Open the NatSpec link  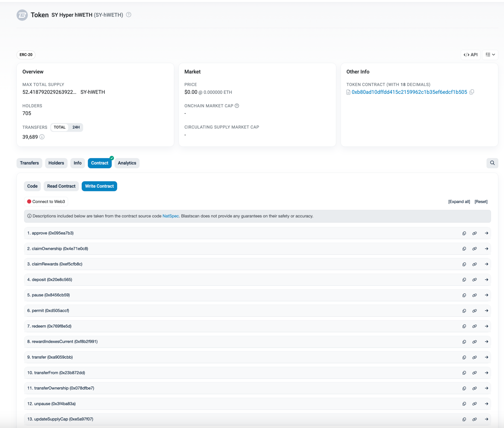pos(171,216)
